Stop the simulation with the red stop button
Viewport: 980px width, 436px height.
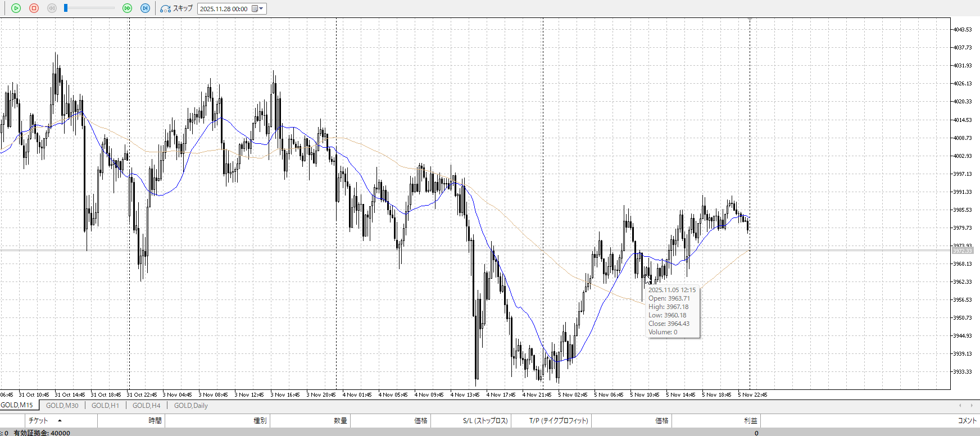34,8
